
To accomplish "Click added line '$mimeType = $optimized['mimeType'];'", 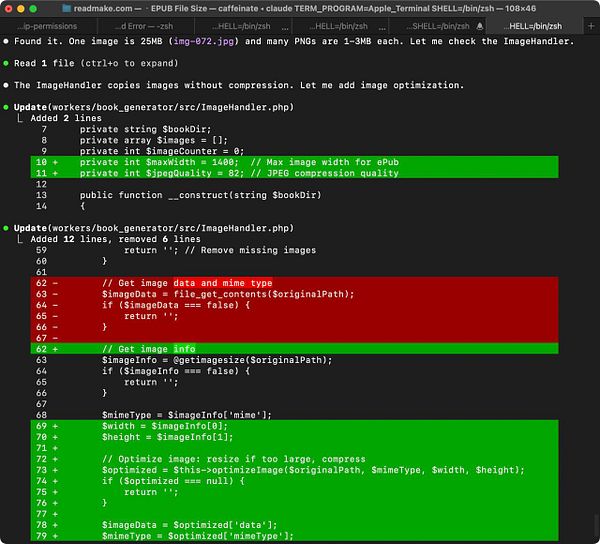I will 197,536.
